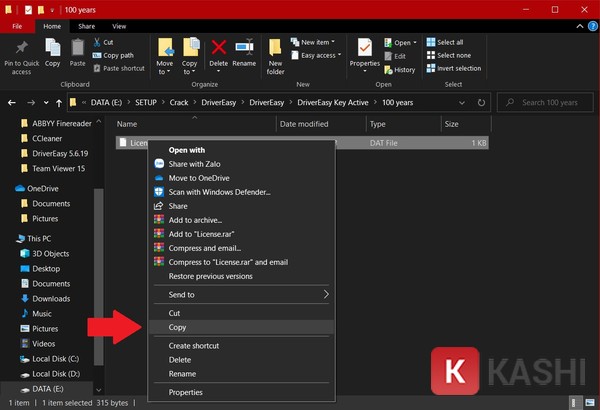Click Select all in the ribbon

(445, 42)
